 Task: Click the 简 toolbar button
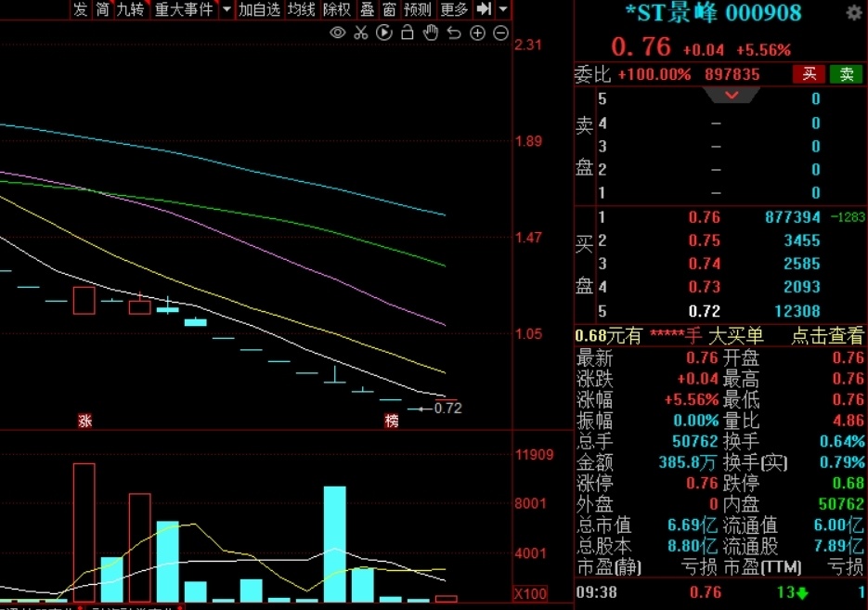click(102, 9)
